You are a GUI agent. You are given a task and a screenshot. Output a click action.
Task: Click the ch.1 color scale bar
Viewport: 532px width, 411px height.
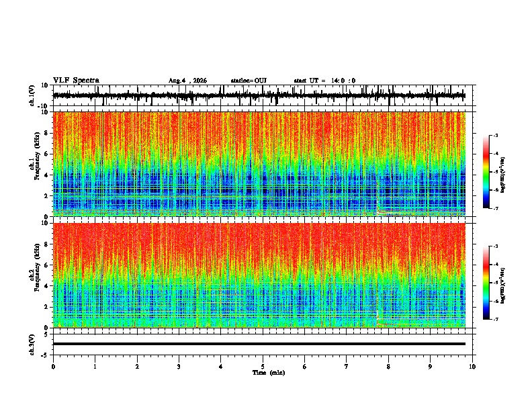(x=486, y=172)
